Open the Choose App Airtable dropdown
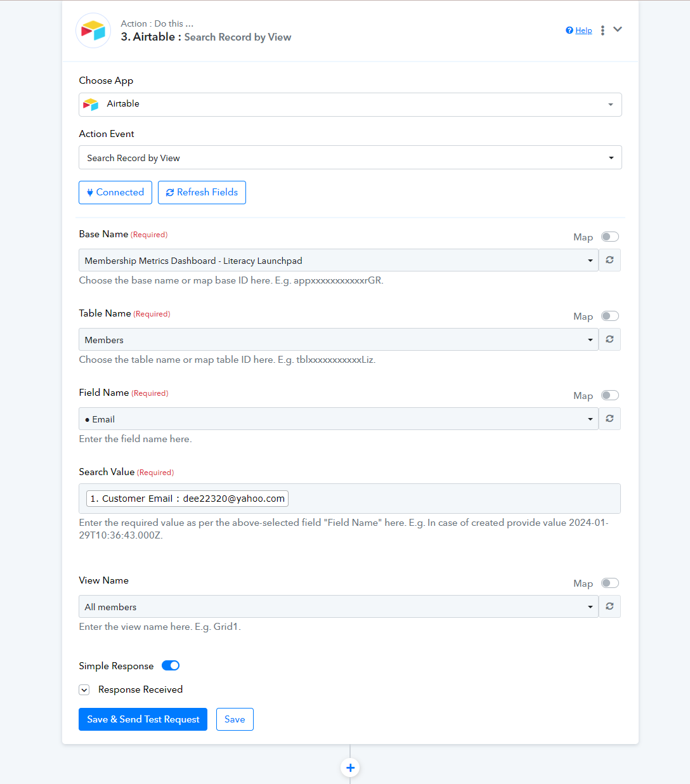The width and height of the screenshot is (690, 784). coord(350,105)
